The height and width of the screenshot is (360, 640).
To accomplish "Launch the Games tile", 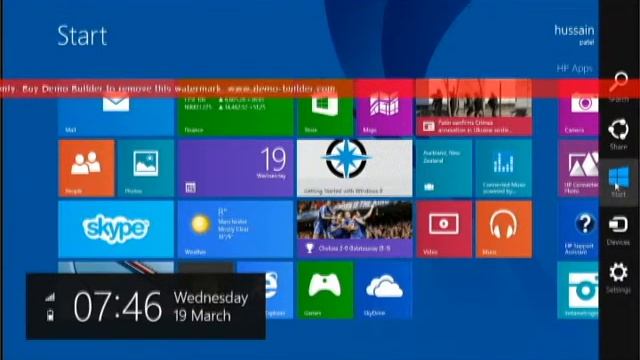I will [x=325, y=290].
